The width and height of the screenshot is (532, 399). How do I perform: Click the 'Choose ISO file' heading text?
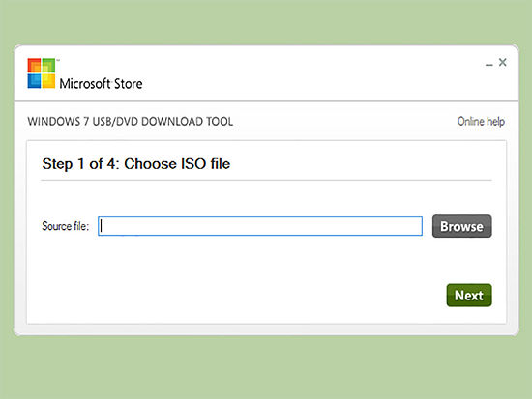pyautogui.click(x=177, y=164)
